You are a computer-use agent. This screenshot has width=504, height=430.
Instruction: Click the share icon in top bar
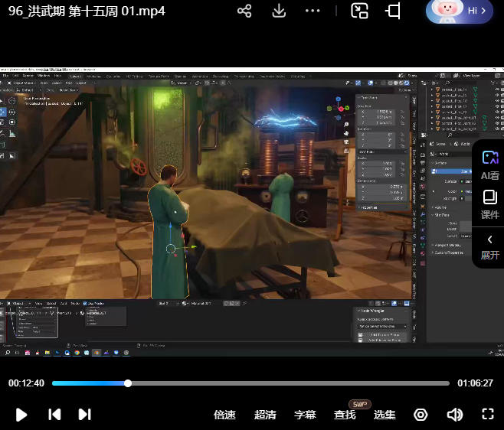point(244,11)
